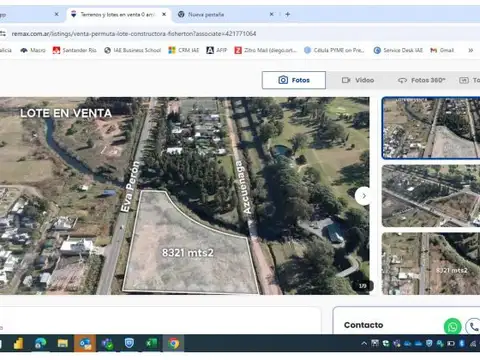This screenshot has height=360, width=480.
Task: View site information icon in address bar
Action: point(3,34)
